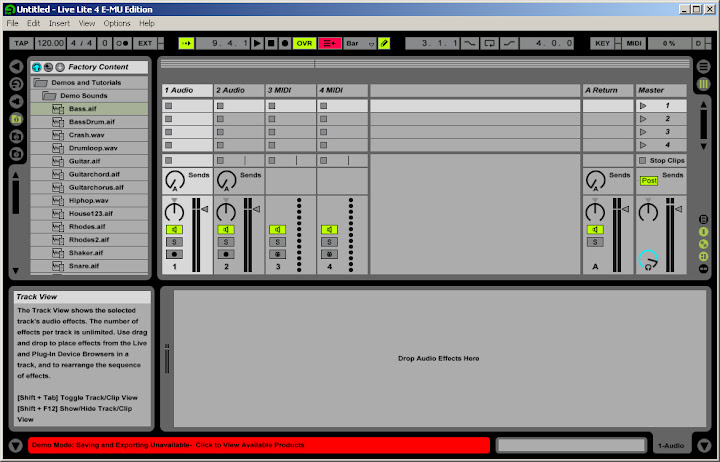Screen dimensions: 720x462
Task: Collapse the Demo Sounds folder
Action: coord(49,96)
